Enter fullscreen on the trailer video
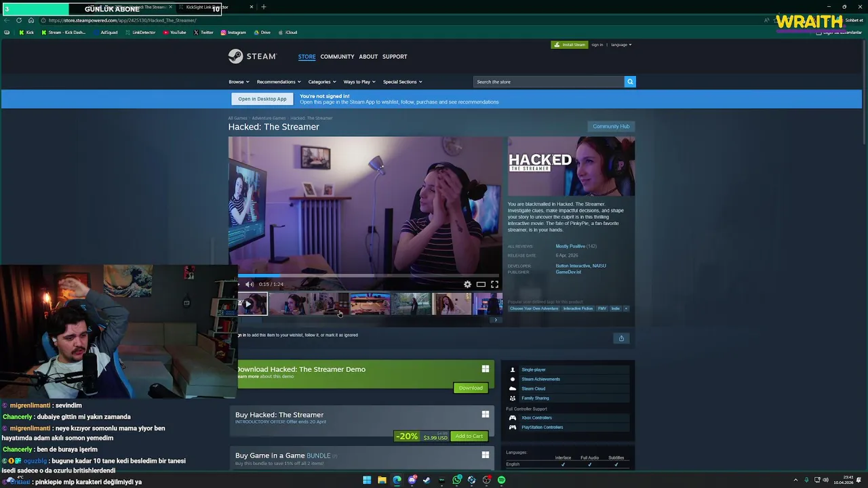 [494, 285]
